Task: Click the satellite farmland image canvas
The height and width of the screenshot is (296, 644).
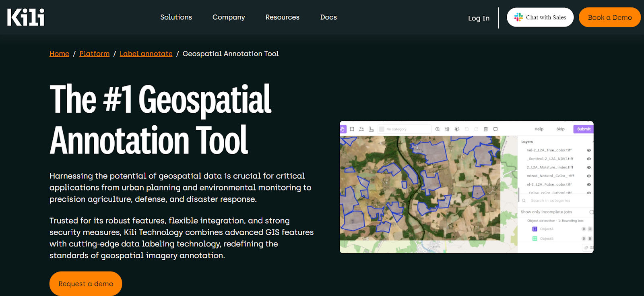Action: (x=420, y=188)
